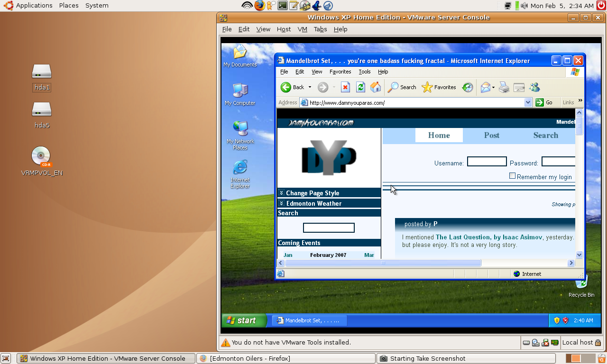Open the Ubuntu Places menu
607x364 pixels.
69,6
